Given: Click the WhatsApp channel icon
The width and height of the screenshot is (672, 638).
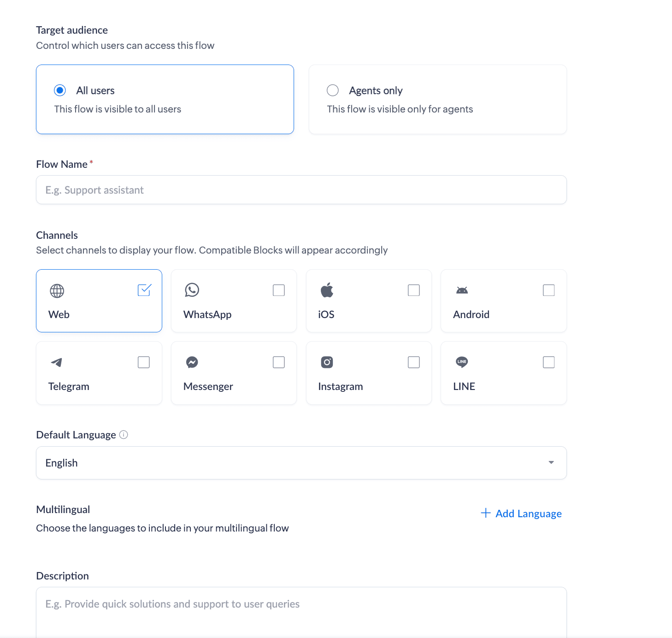Looking at the screenshot, I should [x=192, y=290].
